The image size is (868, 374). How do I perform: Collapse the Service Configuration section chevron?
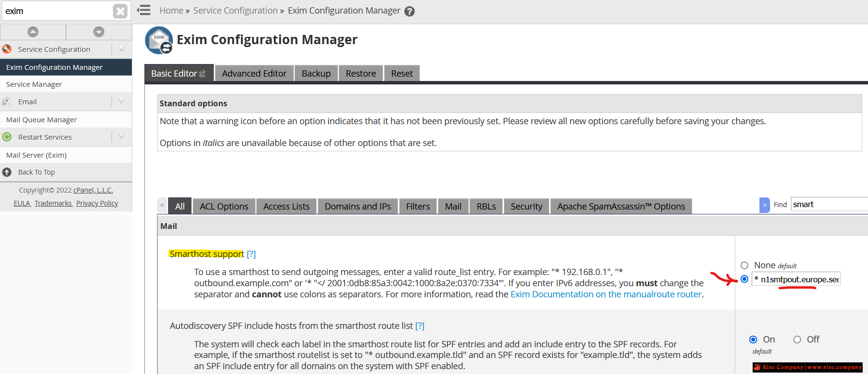pos(122,49)
